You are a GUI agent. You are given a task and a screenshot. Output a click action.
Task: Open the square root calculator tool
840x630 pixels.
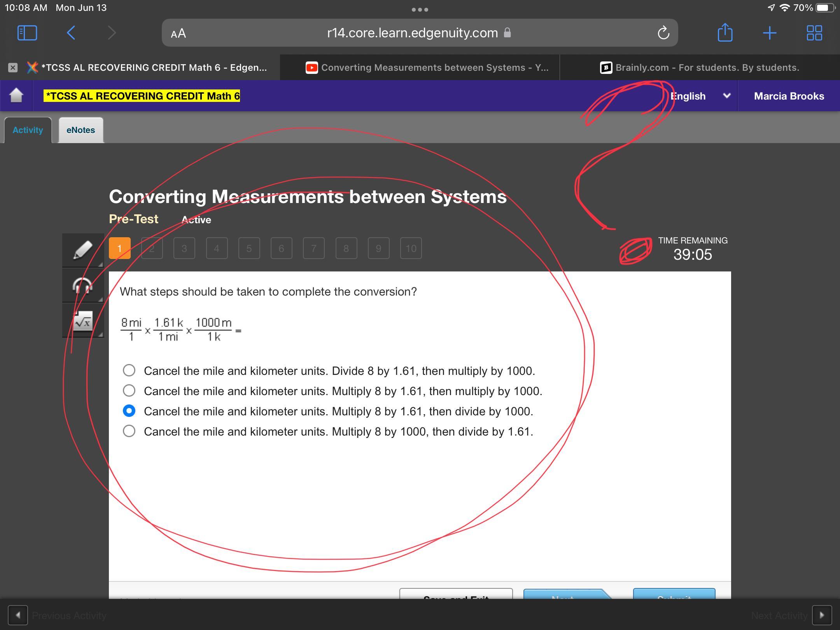[83, 321]
